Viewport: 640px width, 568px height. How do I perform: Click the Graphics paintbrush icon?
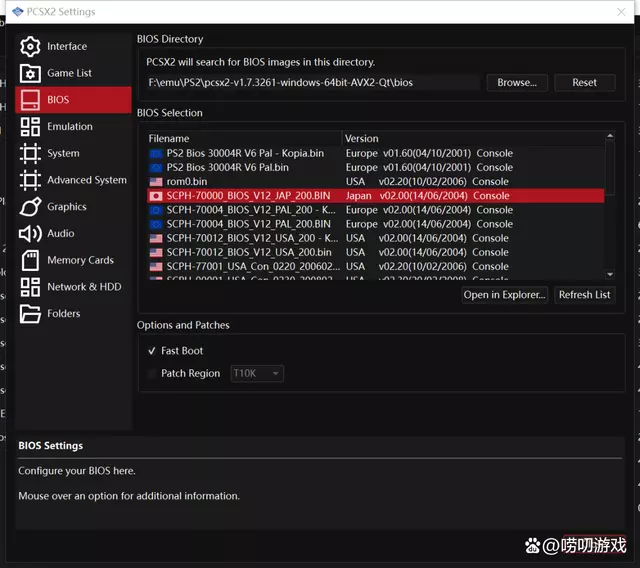tap(30, 206)
